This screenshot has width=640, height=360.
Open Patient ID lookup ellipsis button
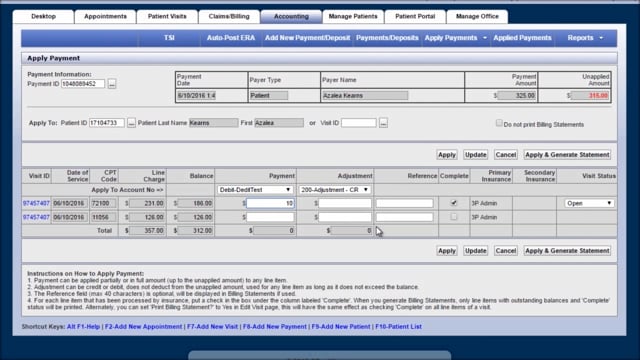tap(131, 123)
